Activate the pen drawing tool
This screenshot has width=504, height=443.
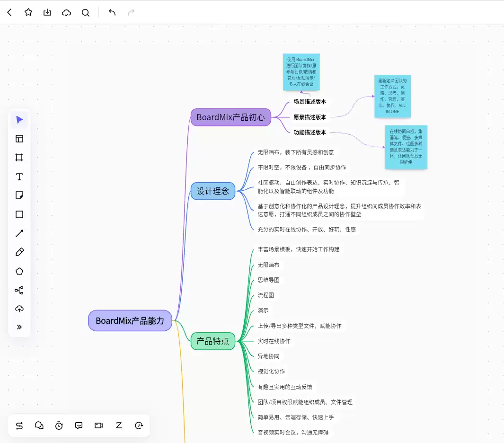(19, 252)
